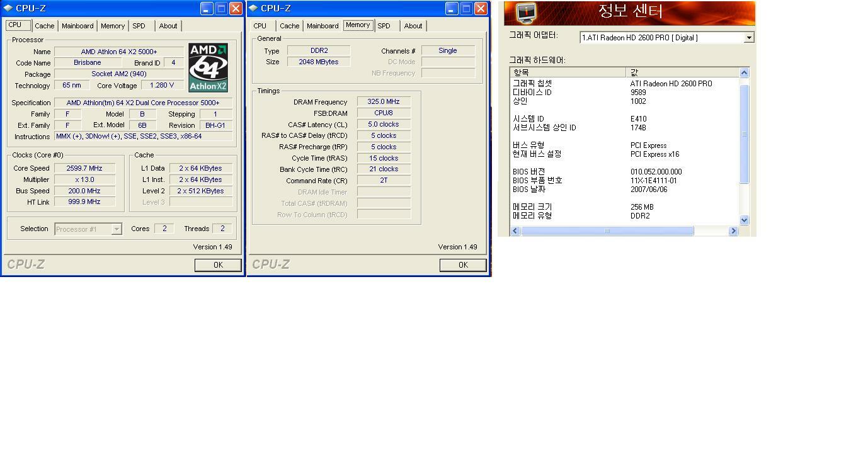Select the 메모리 크기 value 256 MB
Image resolution: width=868 pixels, height=454 pixels.
point(642,207)
